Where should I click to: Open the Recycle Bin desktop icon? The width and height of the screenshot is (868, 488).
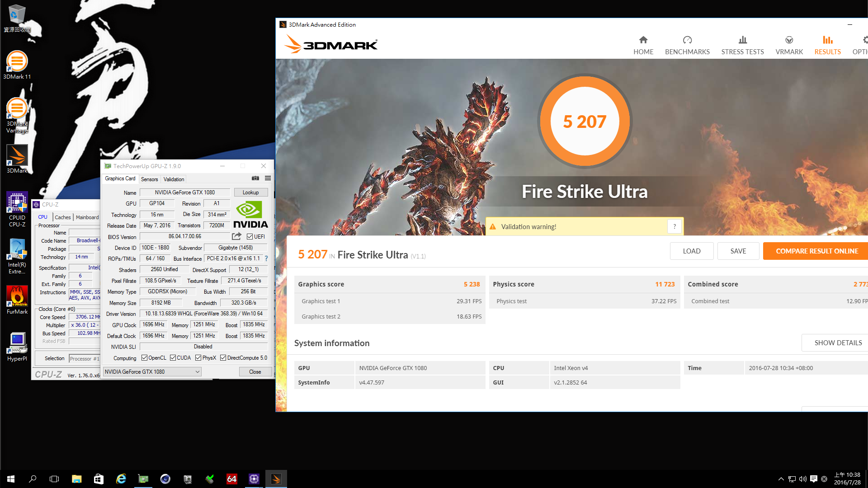[x=17, y=18]
